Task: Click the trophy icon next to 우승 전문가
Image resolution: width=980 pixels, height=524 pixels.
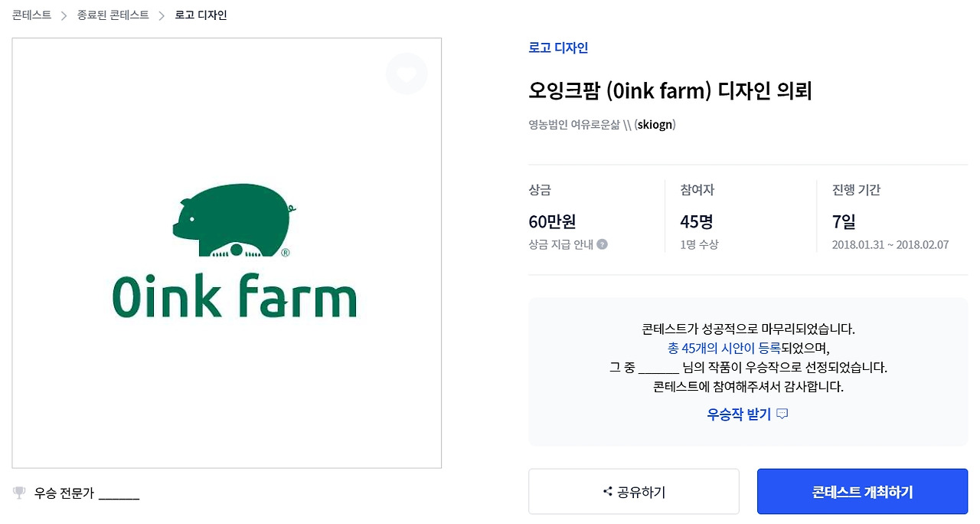Action: (20, 493)
